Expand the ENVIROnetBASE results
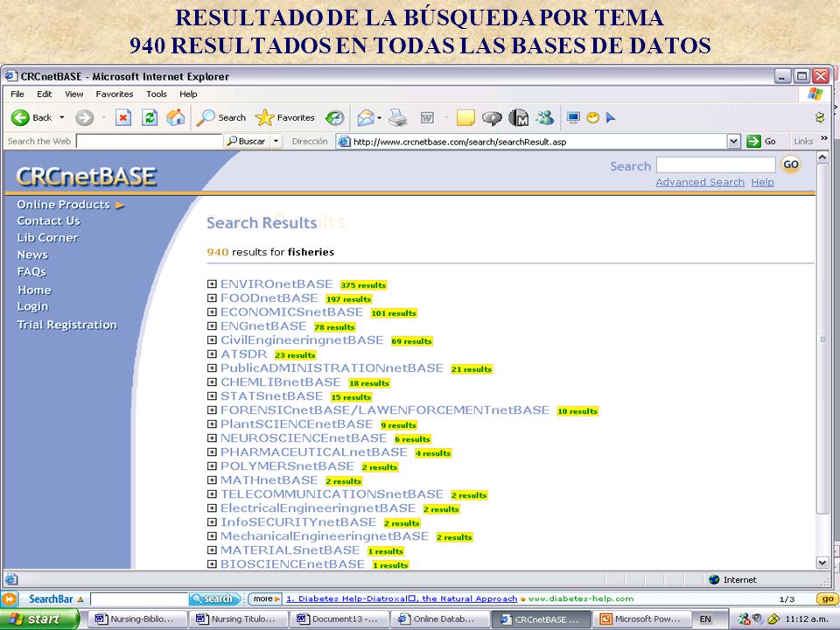The image size is (840, 630). click(x=212, y=283)
